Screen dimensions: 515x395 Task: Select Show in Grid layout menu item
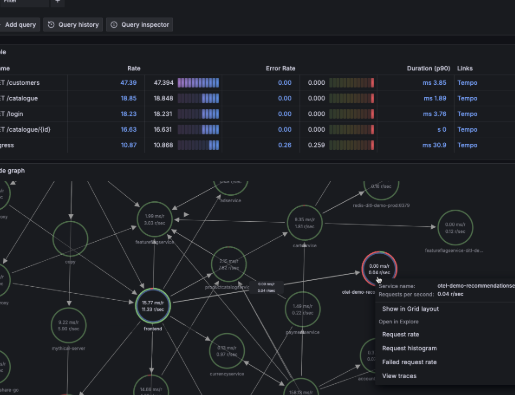[410, 309]
